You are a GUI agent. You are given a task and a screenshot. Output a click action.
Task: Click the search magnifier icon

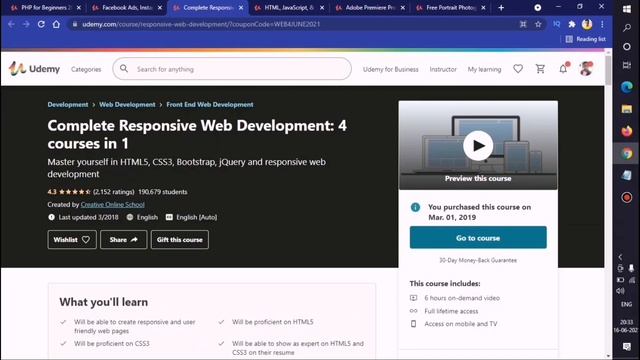click(124, 69)
